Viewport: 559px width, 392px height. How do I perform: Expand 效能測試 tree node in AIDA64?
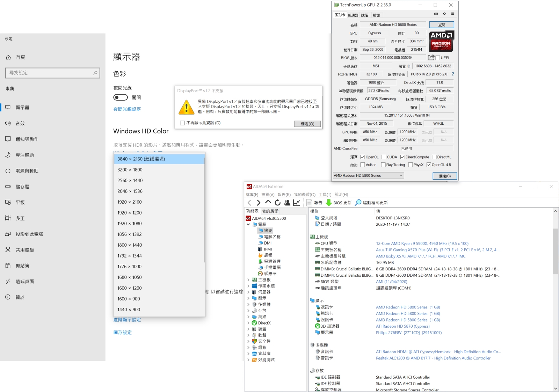point(248,360)
